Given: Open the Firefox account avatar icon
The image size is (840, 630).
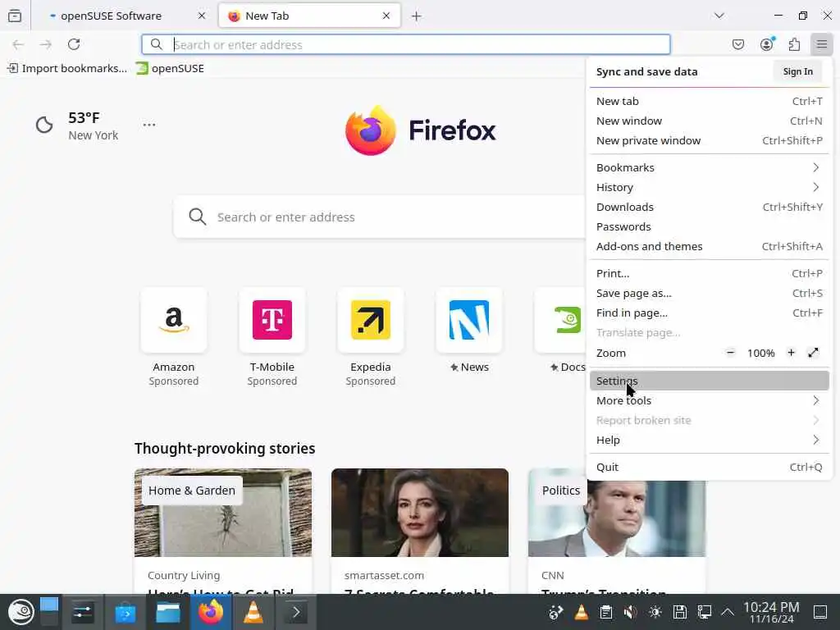Looking at the screenshot, I should 767,44.
